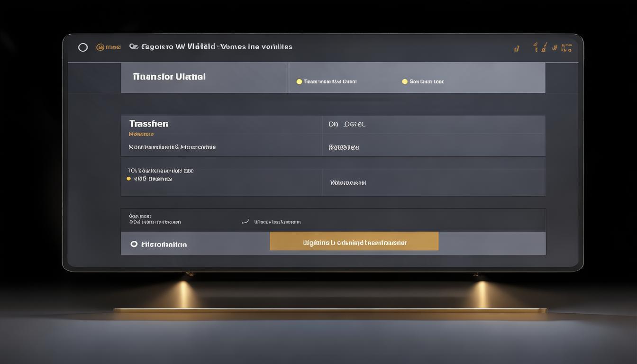Click the cloud icon before the header title

point(134,47)
